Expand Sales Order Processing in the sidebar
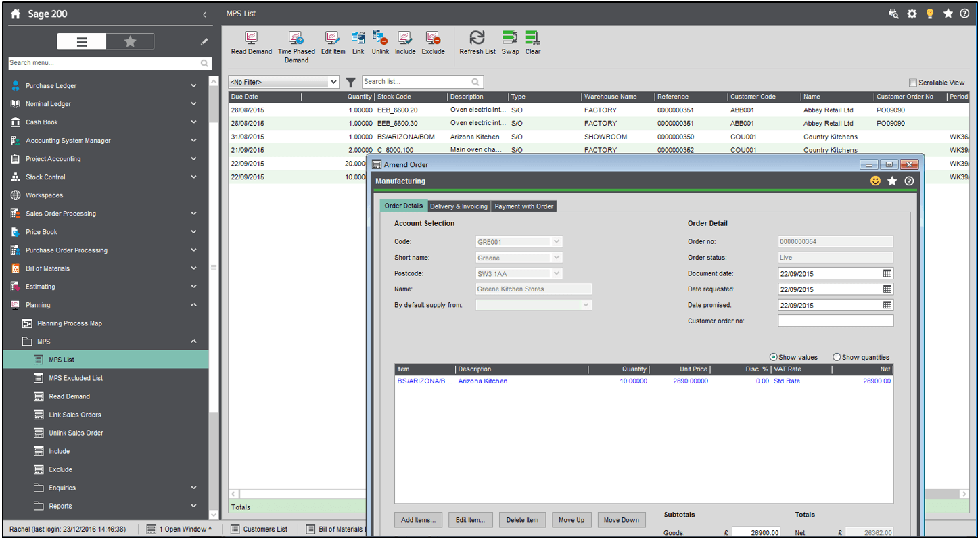Screen dimensions: 980x541 coord(193,214)
